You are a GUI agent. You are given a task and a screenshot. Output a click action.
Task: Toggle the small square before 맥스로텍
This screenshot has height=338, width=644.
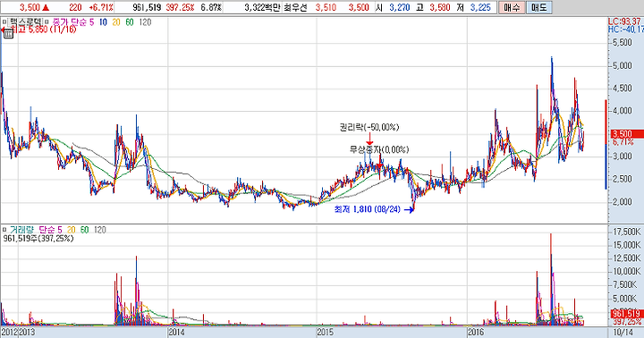(4, 21)
